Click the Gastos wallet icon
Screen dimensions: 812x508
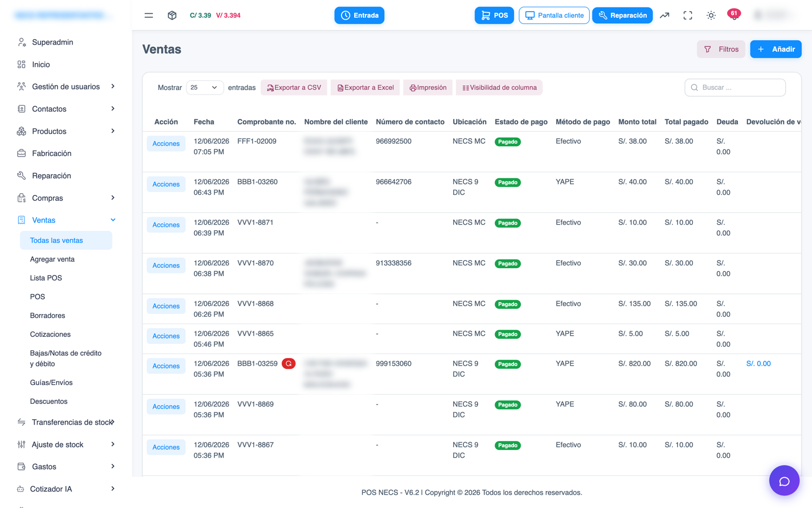point(21,466)
